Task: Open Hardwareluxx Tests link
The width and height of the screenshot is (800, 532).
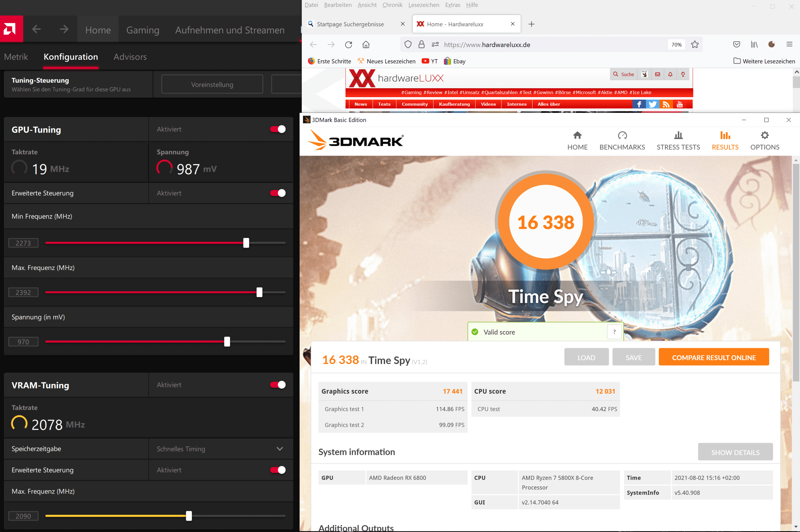Action: [x=385, y=104]
